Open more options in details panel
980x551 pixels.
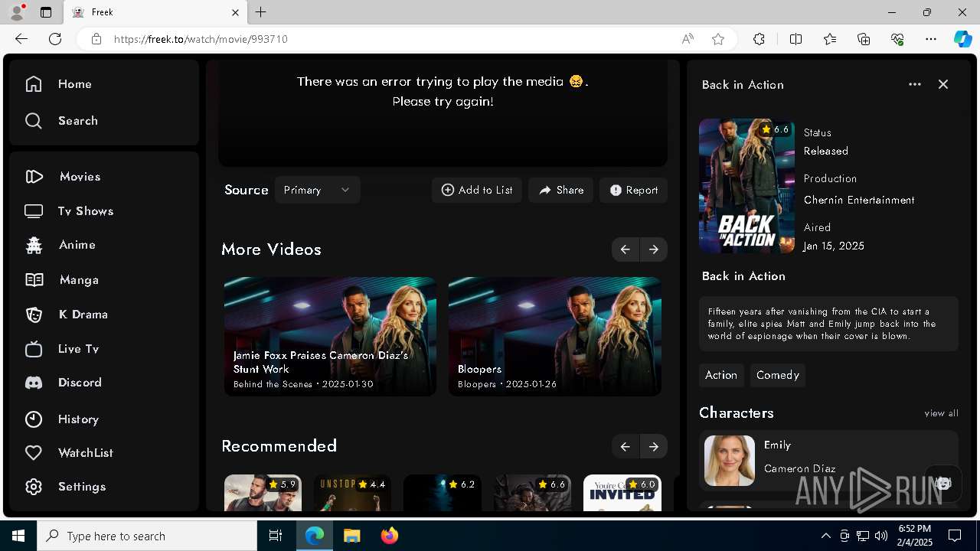click(x=915, y=84)
